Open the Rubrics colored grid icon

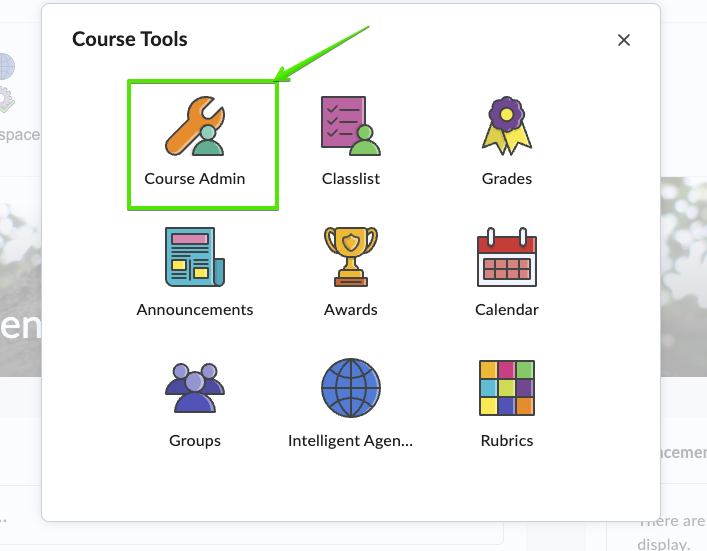507,388
